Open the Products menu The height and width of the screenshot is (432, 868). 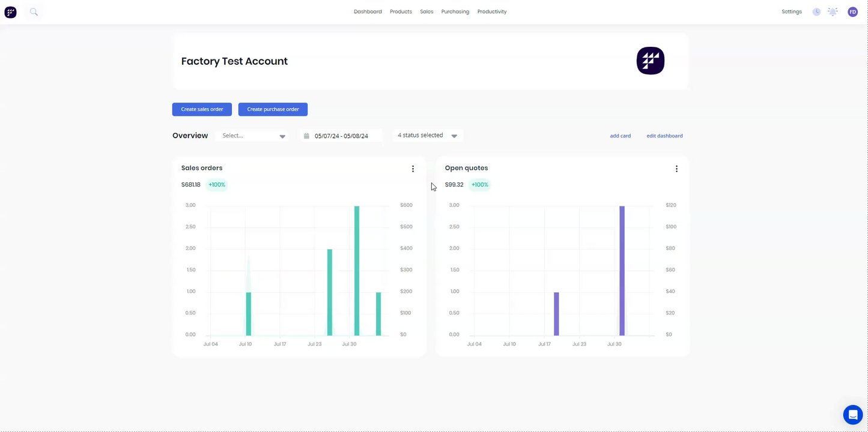click(401, 11)
